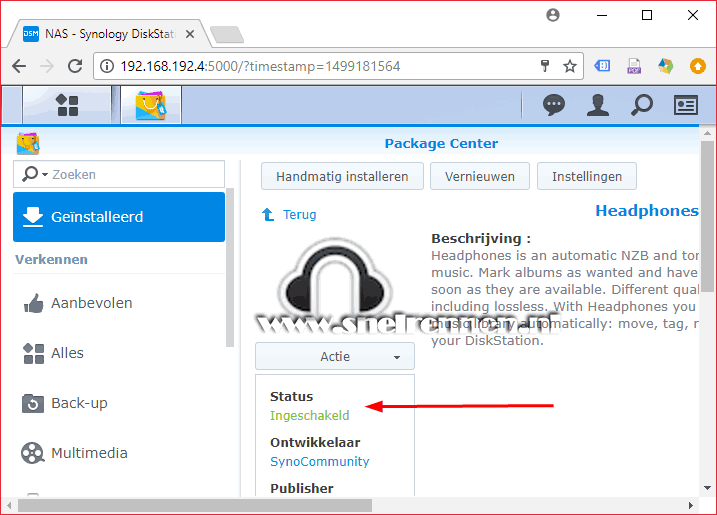
Task: Reload the page with refresh icon
Action: coord(75,66)
